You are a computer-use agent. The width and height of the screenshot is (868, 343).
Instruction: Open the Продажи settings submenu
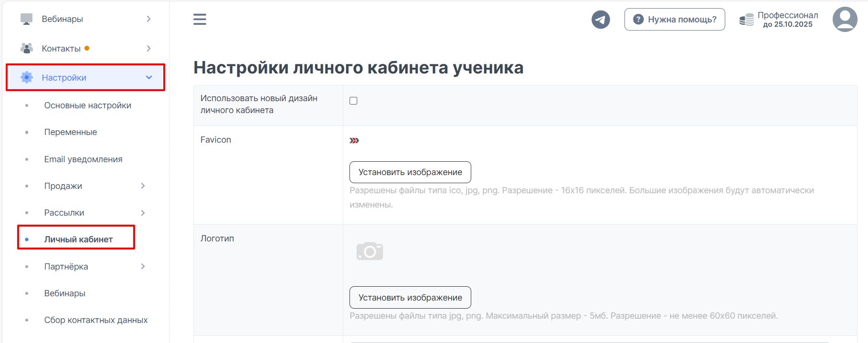(x=63, y=186)
